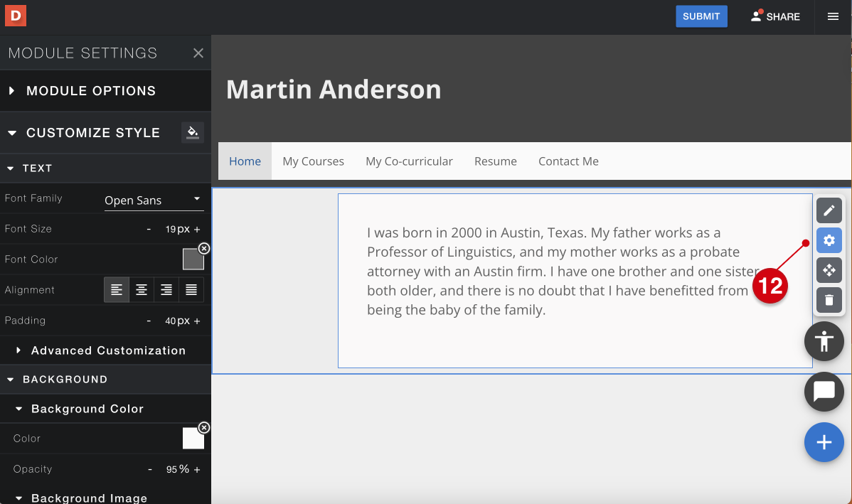Open the Home page tab

(x=245, y=161)
